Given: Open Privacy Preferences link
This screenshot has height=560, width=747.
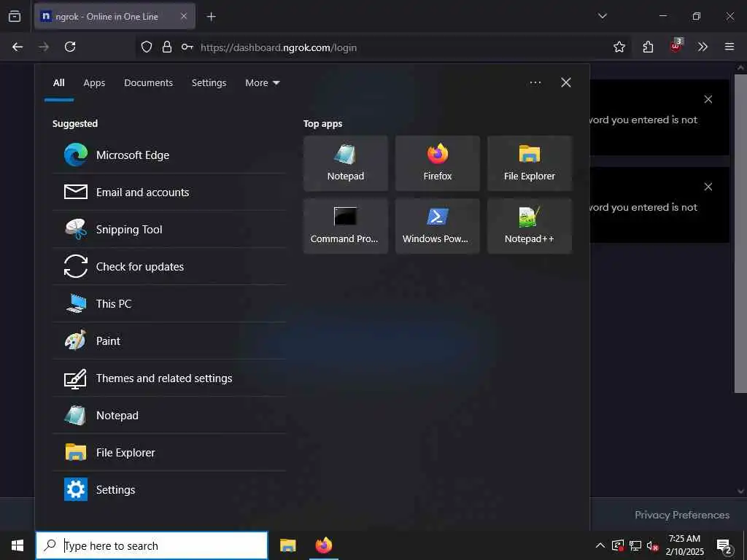Looking at the screenshot, I should (x=682, y=515).
